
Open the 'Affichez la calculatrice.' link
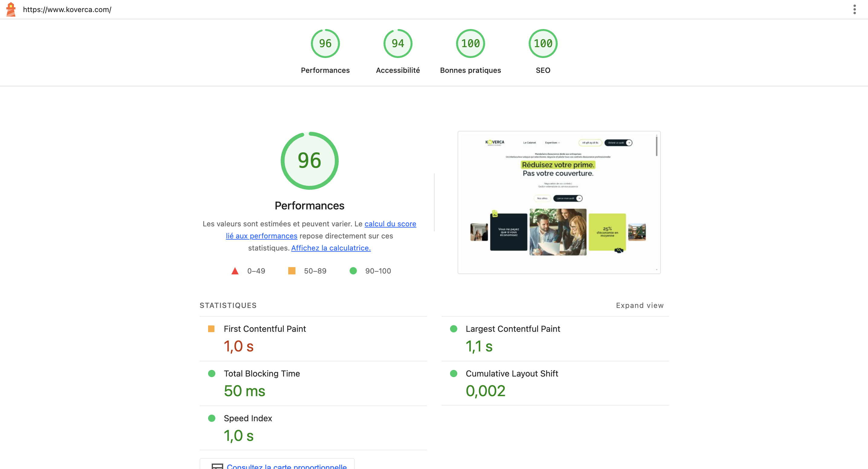[331, 248]
